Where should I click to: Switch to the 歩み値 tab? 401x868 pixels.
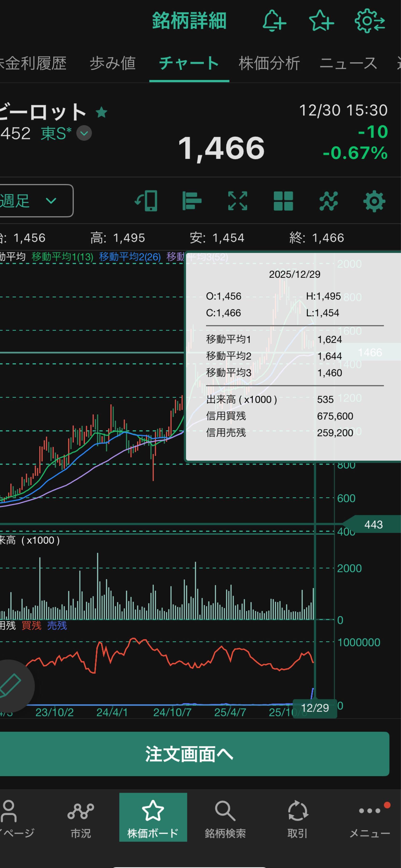pos(113,63)
